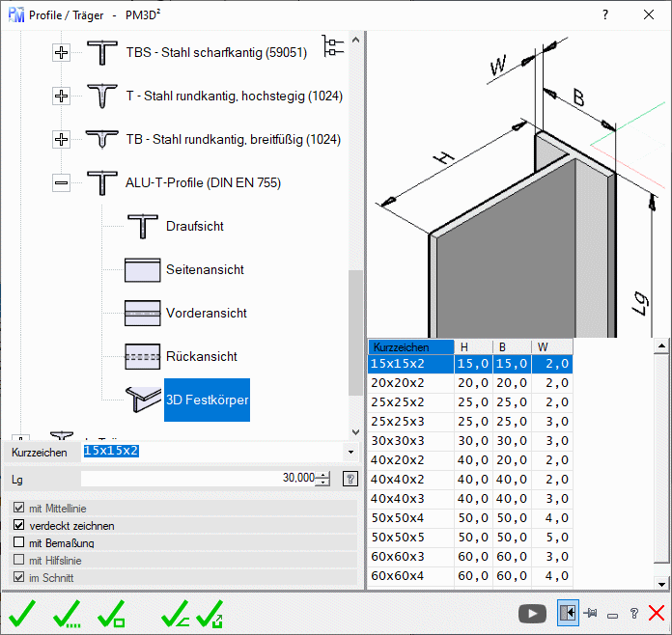Click the plain green checkmark confirm icon
672x635 pixels.
21,612
